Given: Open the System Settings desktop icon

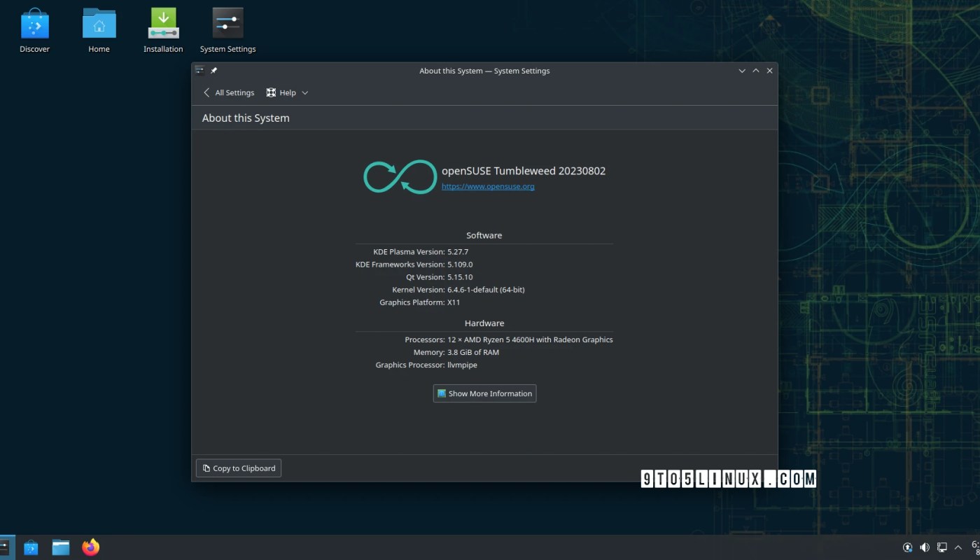Looking at the screenshot, I should [227, 30].
